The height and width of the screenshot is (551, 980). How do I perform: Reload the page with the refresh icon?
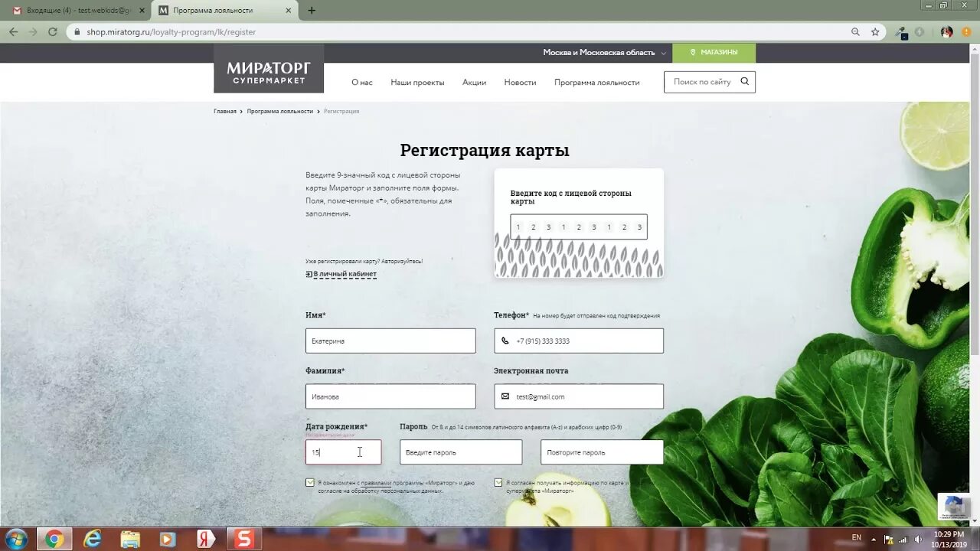click(x=52, y=31)
